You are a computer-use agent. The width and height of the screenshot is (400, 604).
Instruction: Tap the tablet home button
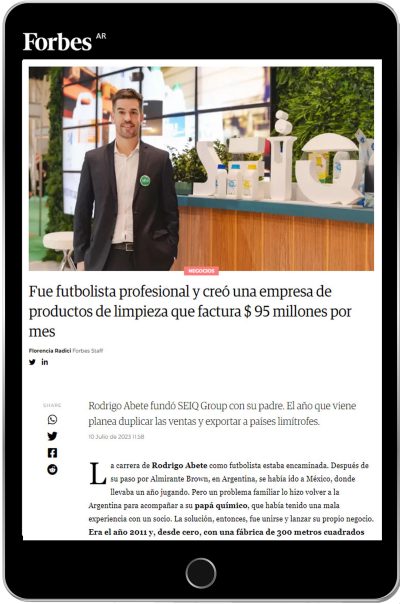tap(201, 573)
